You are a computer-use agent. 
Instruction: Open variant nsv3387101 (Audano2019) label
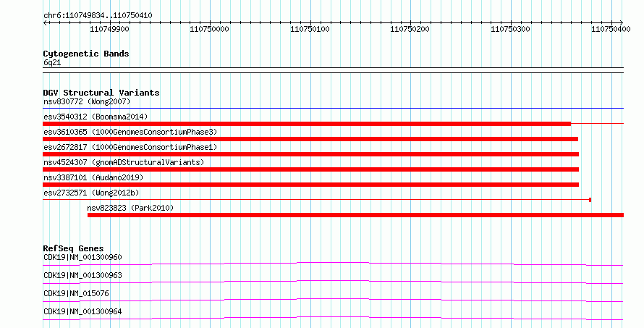click(93, 177)
